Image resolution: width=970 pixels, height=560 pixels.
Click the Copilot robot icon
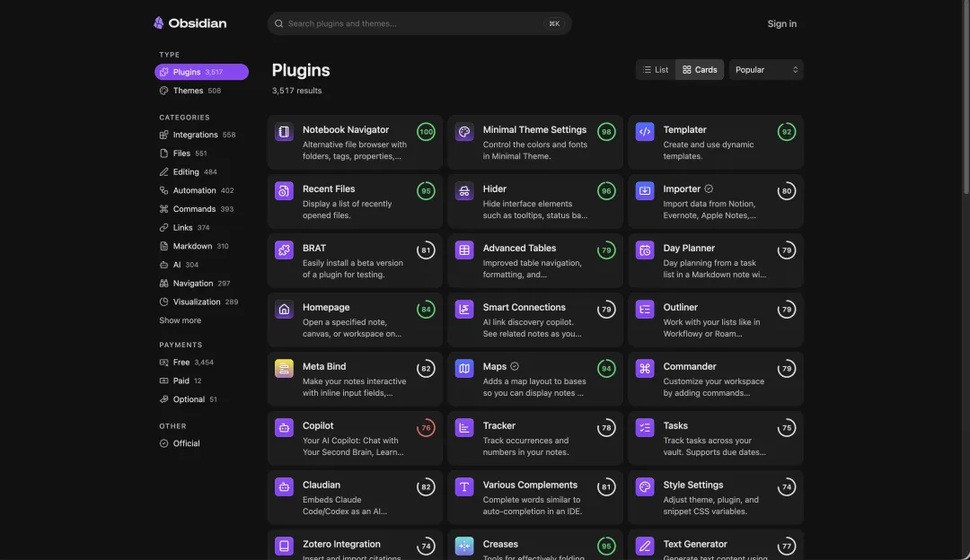click(x=284, y=428)
